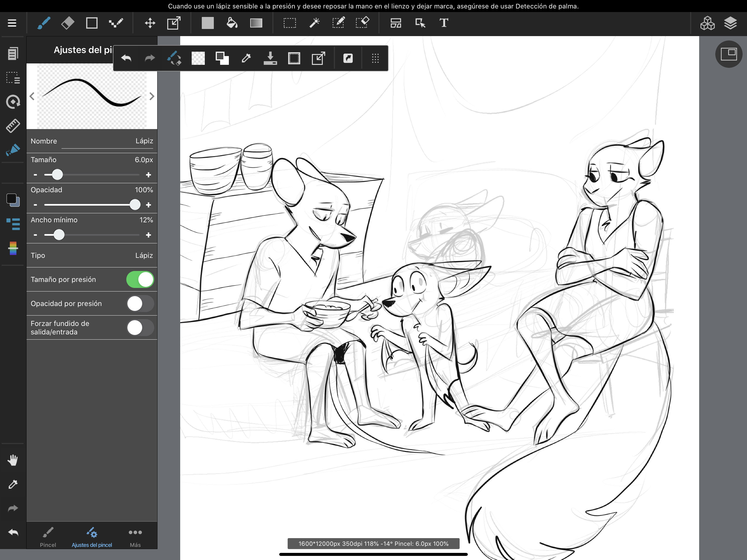The width and height of the screenshot is (747, 560).
Task: Select the Eraser tool in top toolbar
Action: 68,23
